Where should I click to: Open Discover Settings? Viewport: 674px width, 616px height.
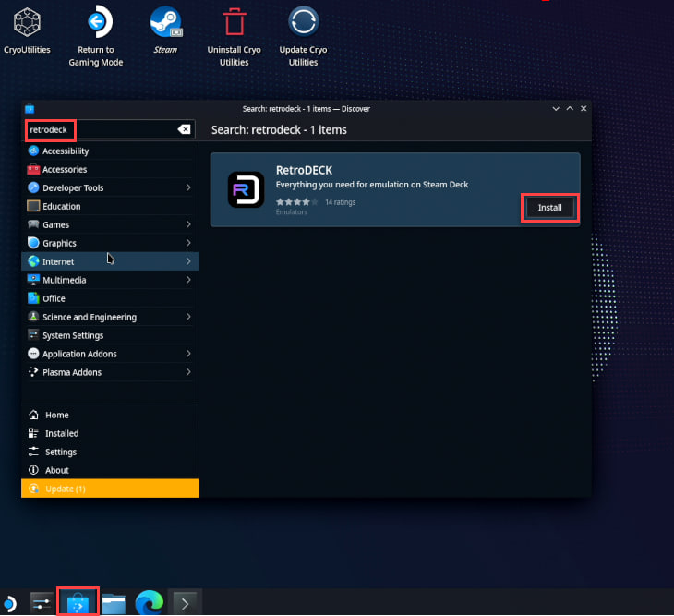coord(110,452)
